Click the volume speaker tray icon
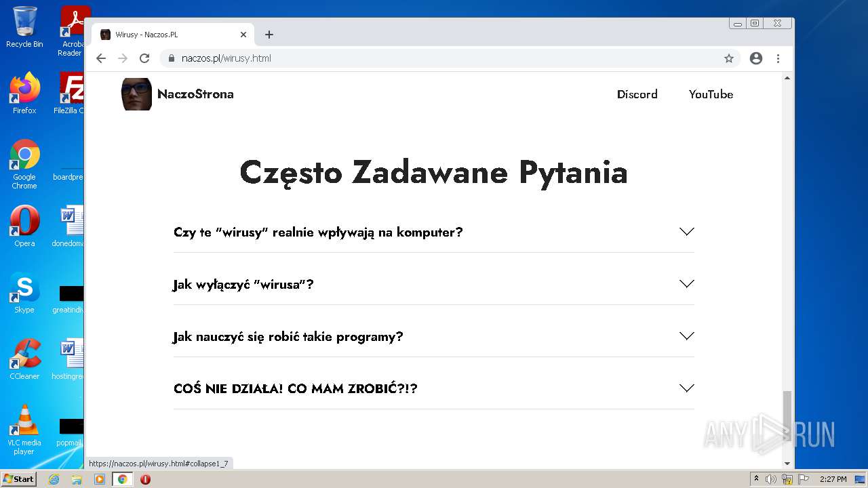 pyautogui.click(x=771, y=479)
